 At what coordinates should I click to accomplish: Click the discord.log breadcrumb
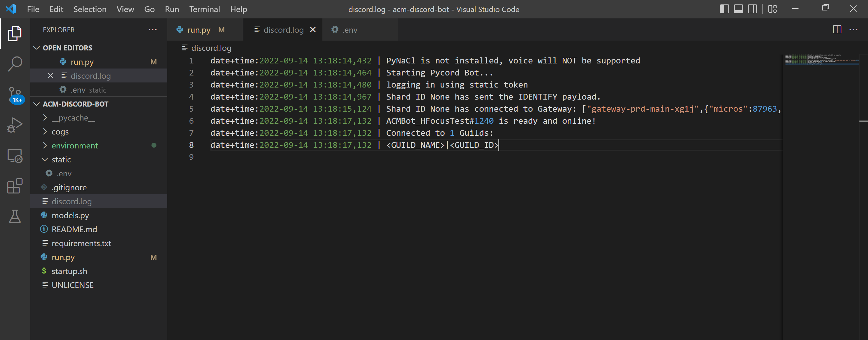pos(207,48)
